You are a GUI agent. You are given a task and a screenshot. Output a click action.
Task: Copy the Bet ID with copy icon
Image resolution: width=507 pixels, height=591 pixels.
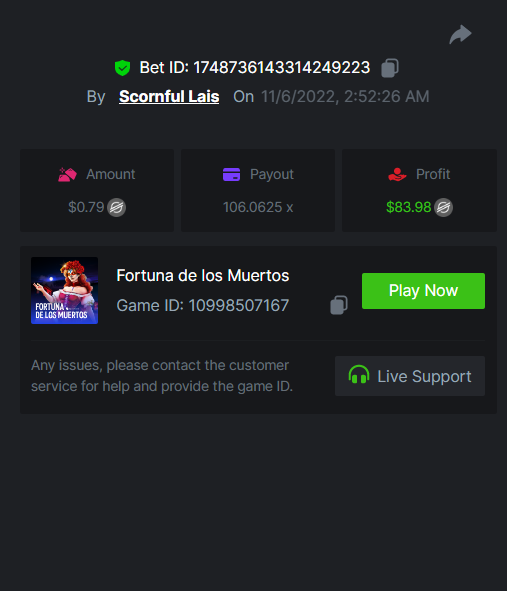pos(390,68)
